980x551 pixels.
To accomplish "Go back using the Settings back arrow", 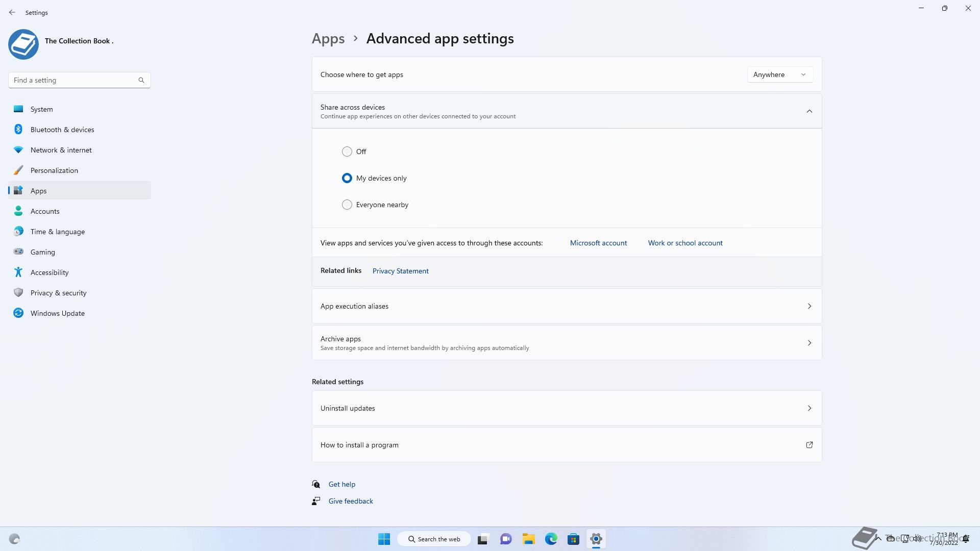I will point(12,12).
